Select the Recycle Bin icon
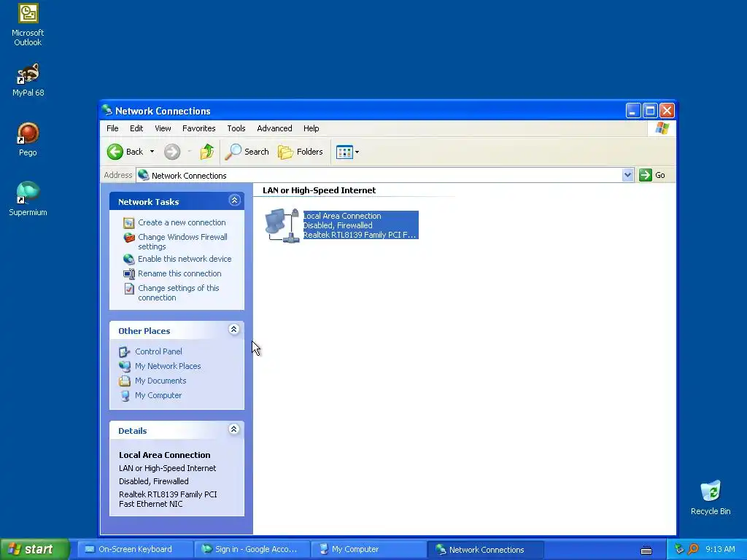 pos(711,498)
